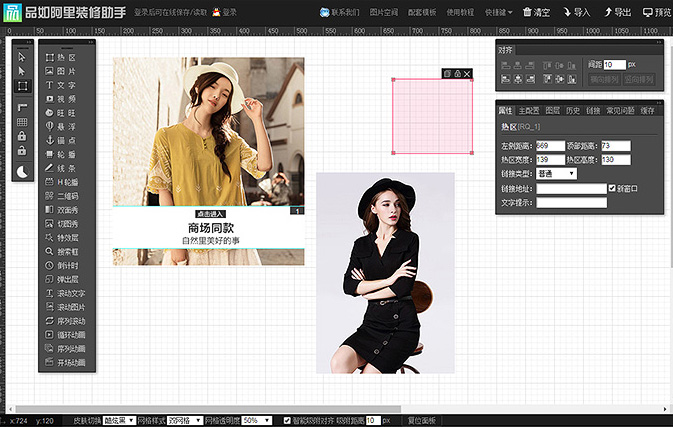
Task: Insert a 视频 video component
Action: (61, 99)
